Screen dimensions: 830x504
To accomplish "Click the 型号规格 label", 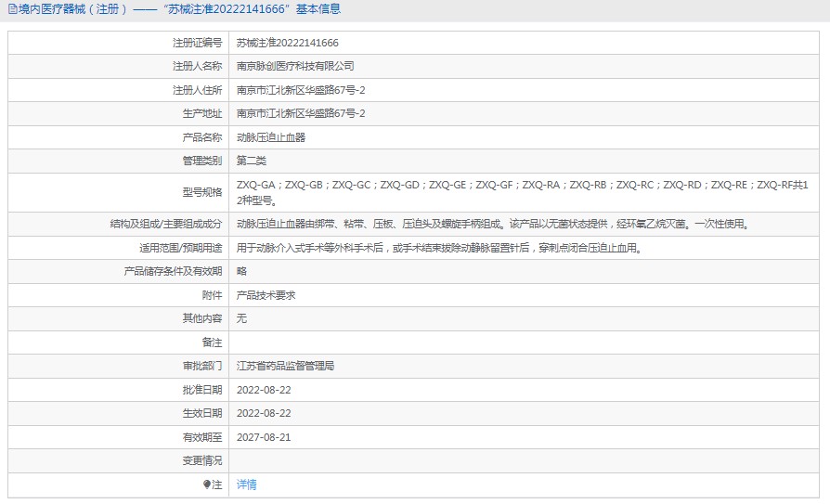I will click(x=202, y=192).
